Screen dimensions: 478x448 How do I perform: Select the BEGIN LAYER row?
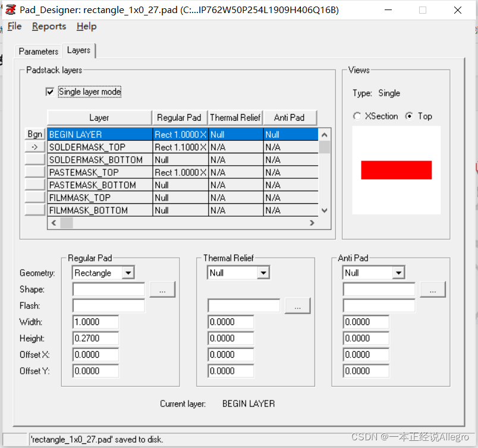click(183, 134)
